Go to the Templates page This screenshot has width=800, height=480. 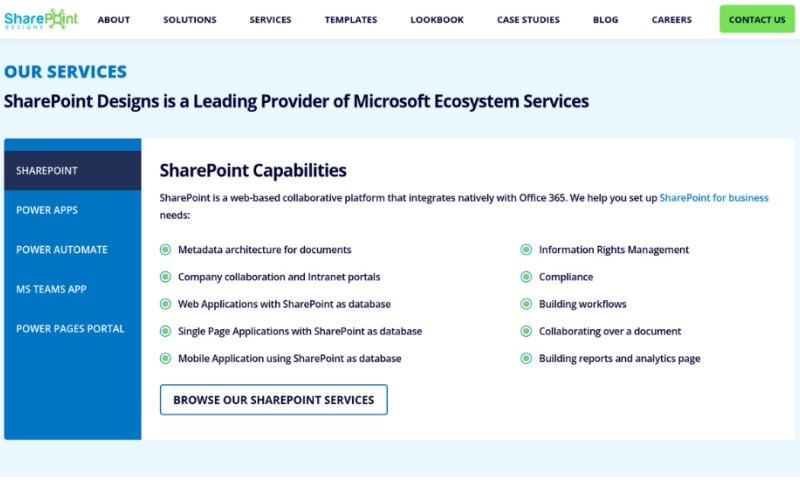[x=351, y=20]
